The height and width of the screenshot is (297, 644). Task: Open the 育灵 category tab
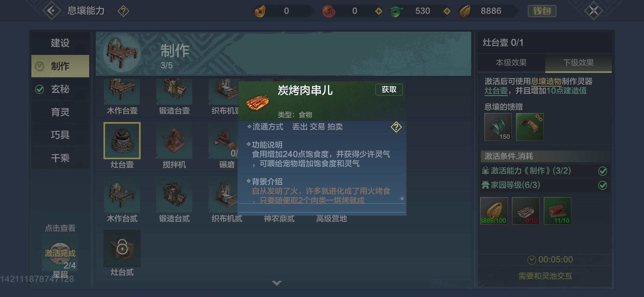(60, 112)
